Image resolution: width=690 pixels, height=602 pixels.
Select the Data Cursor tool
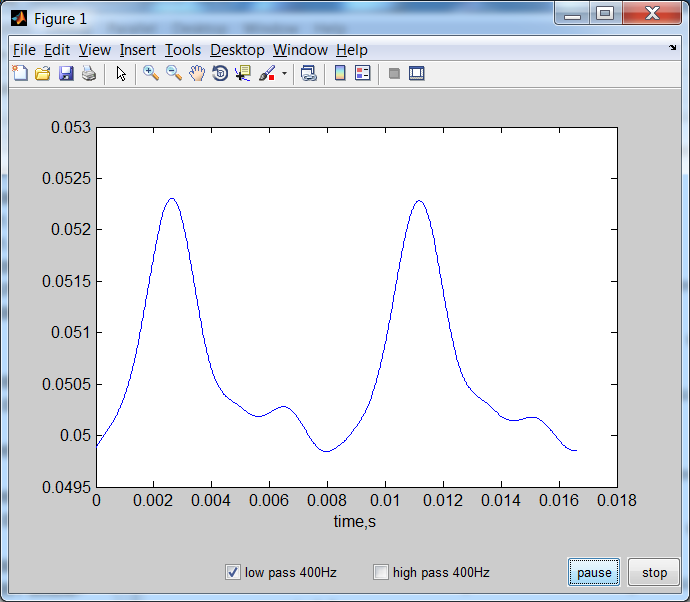point(243,73)
